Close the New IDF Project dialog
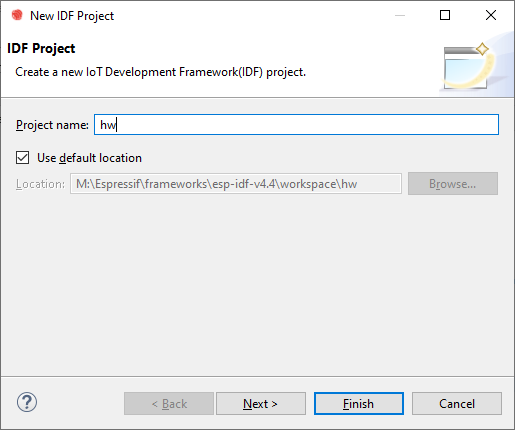 point(491,15)
